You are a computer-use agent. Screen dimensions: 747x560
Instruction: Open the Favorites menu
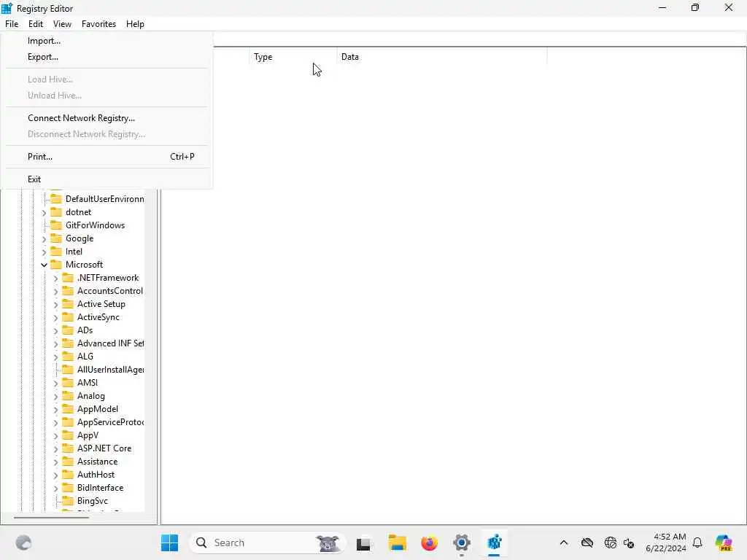(x=98, y=24)
